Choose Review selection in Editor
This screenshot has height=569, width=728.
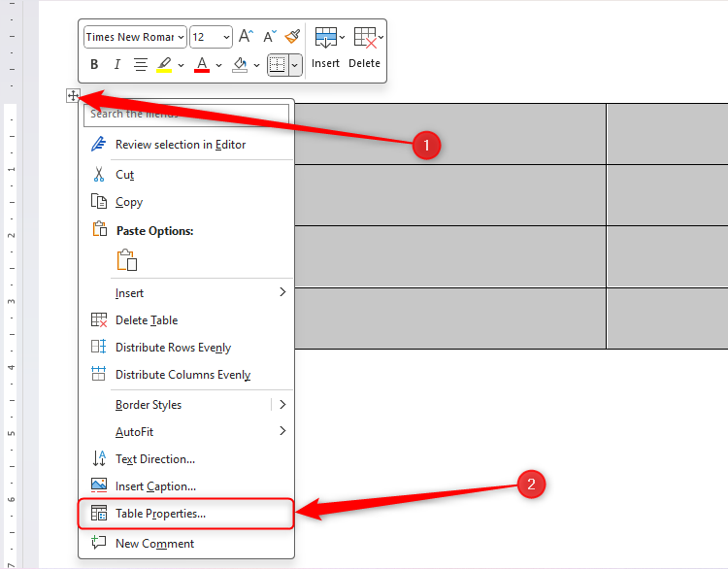point(186,145)
